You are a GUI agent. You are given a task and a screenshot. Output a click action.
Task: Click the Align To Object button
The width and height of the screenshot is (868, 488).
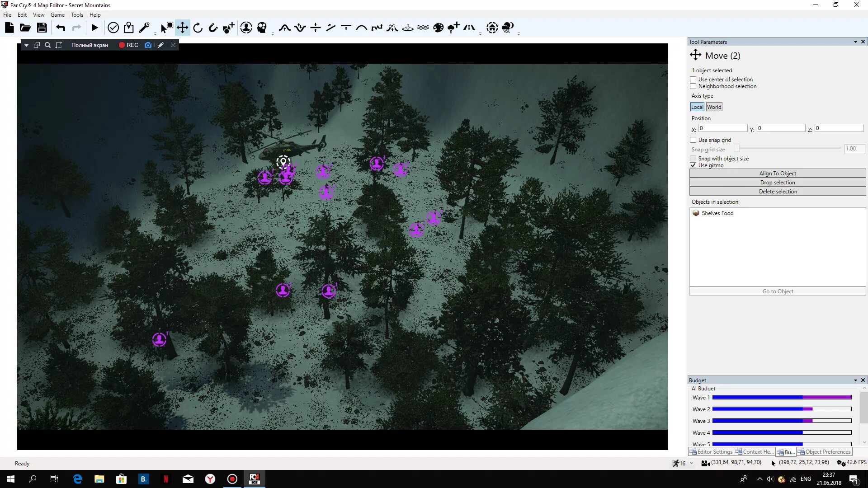[x=778, y=174]
